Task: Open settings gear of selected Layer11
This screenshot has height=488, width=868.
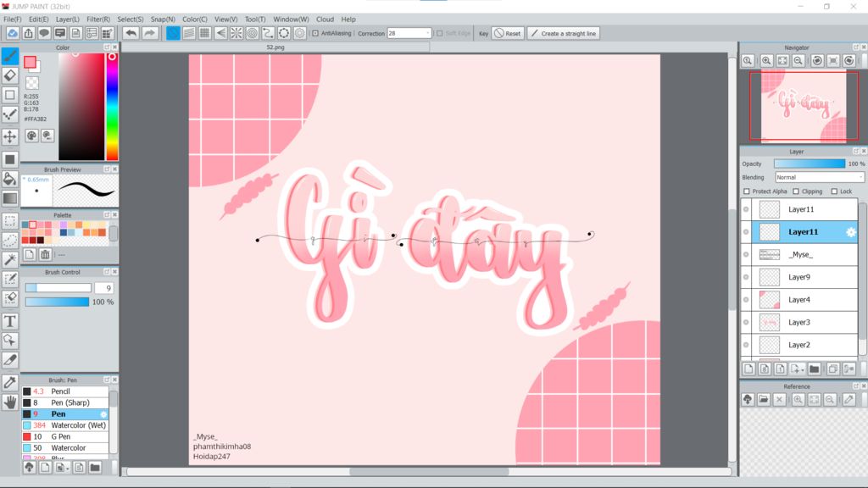Action: pyautogui.click(x=851, y=232)
